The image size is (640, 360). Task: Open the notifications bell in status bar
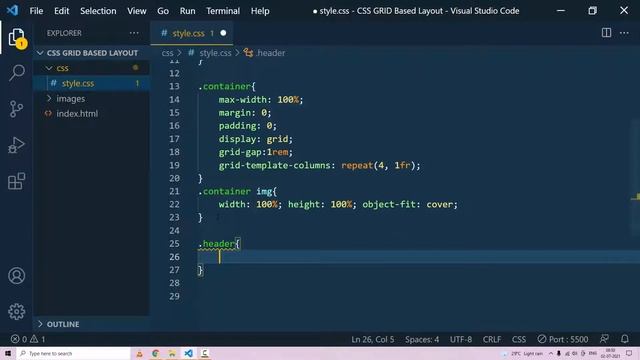point(625,339)
